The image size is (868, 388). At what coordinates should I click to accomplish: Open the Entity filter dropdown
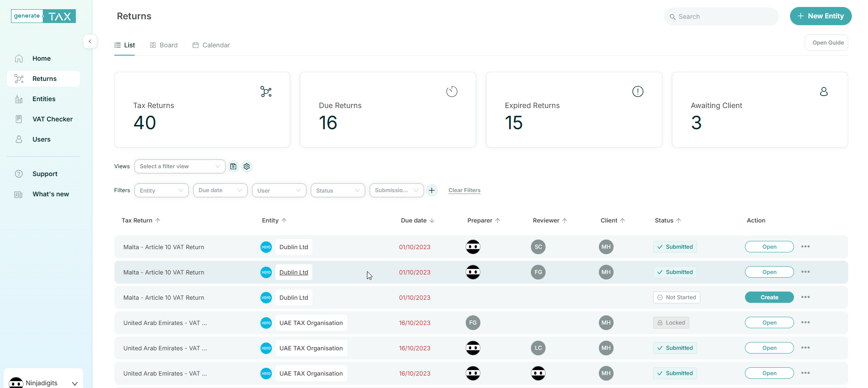click(x=161, y=190)
